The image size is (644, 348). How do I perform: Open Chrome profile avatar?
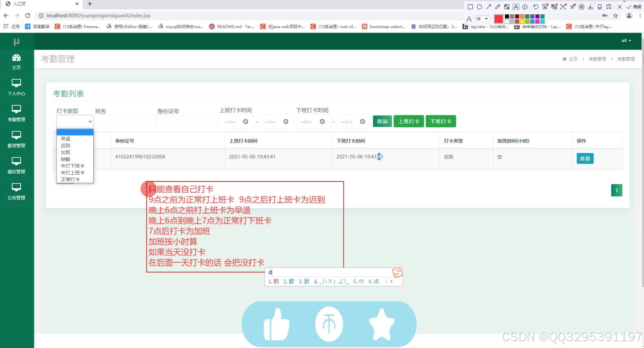coord(629,15)
